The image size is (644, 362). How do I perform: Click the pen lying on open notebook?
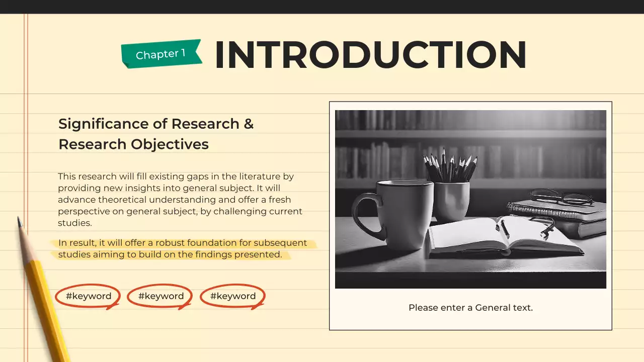504,229
